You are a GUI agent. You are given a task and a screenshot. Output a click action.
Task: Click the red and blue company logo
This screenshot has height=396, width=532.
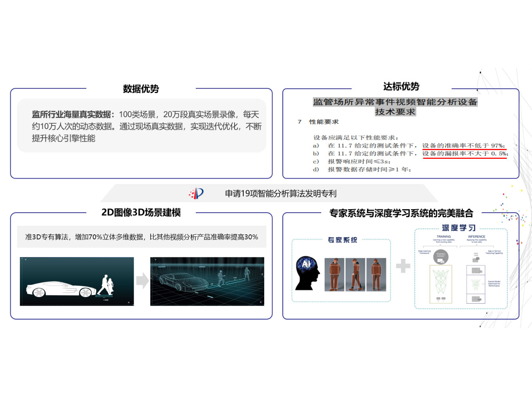point(197,193)
